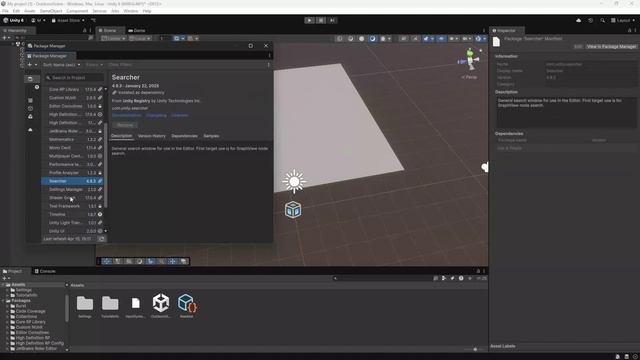Switch to the Game tab
Screen dimensions: 640x360
tap(137, 31)
